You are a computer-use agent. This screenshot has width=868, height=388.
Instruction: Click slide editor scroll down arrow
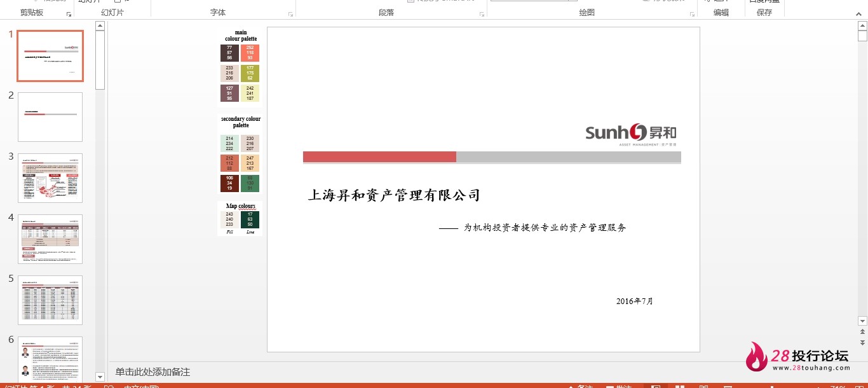[862, 321]
